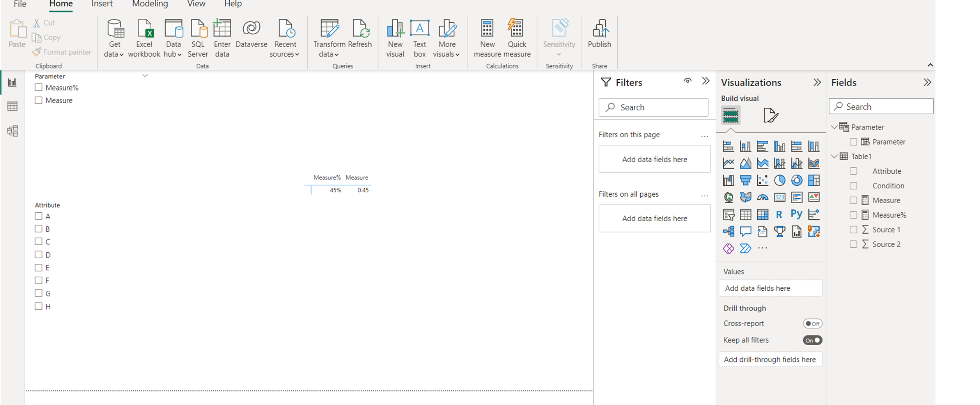Switch to Data view in sidebar

(12, 106)
